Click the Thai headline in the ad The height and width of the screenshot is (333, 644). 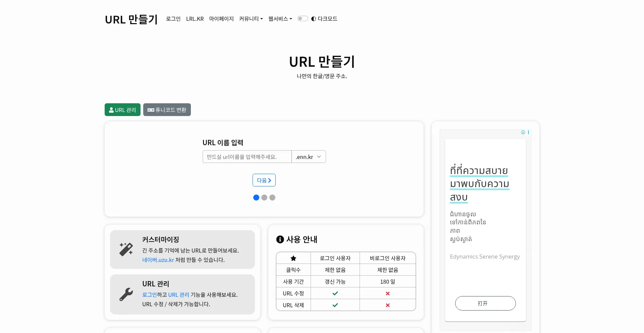480,184
